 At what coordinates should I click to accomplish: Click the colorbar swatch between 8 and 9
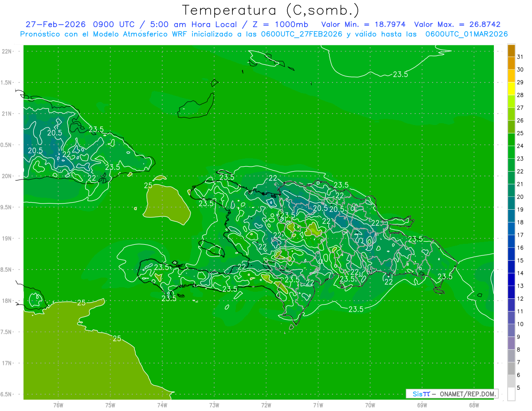[511, 343]
